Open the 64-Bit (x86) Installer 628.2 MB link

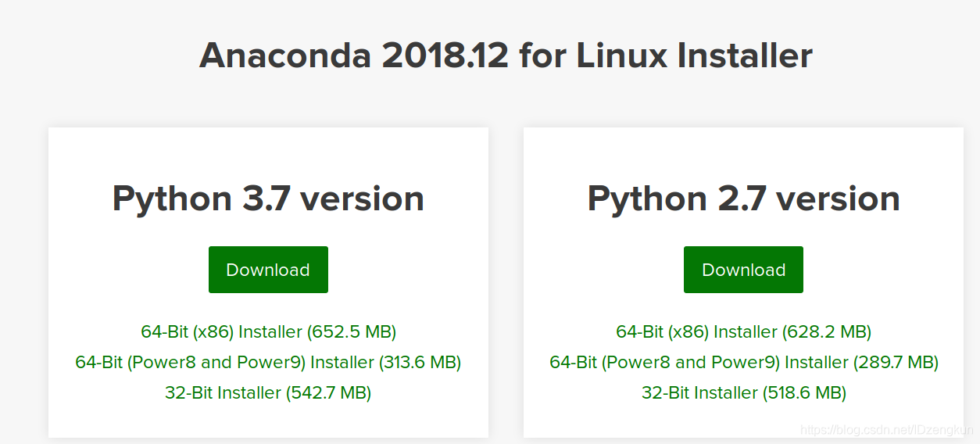click(743, 331)
